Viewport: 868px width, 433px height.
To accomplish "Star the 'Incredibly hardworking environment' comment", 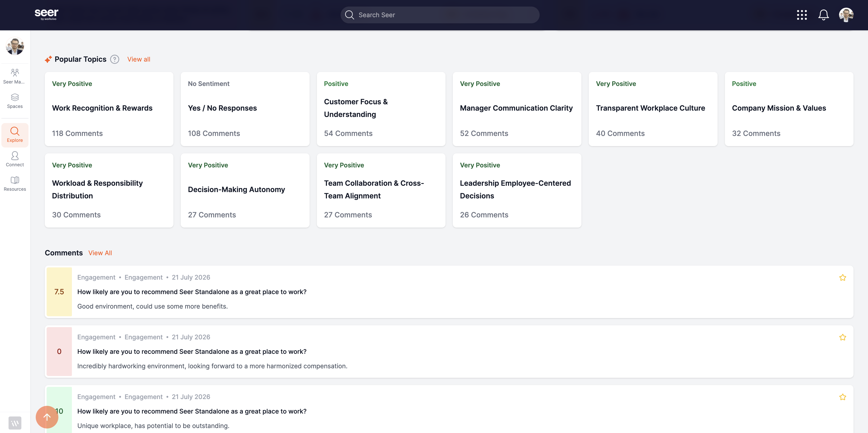I will click(842, 337).
